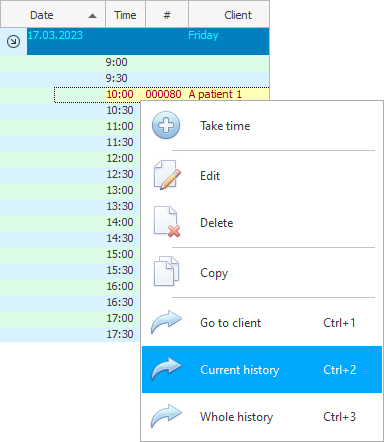Select Edit menu entry
Screen dimensions: 384x442
262,175
